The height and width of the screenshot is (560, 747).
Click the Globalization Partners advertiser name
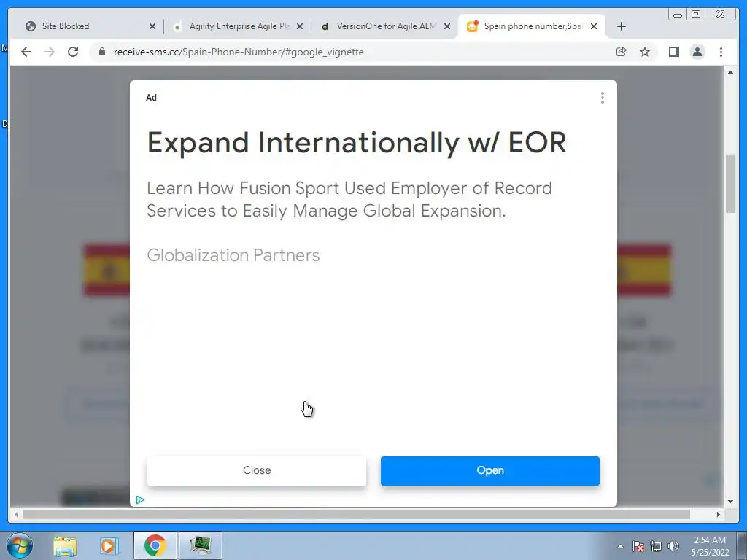point(233,255)
